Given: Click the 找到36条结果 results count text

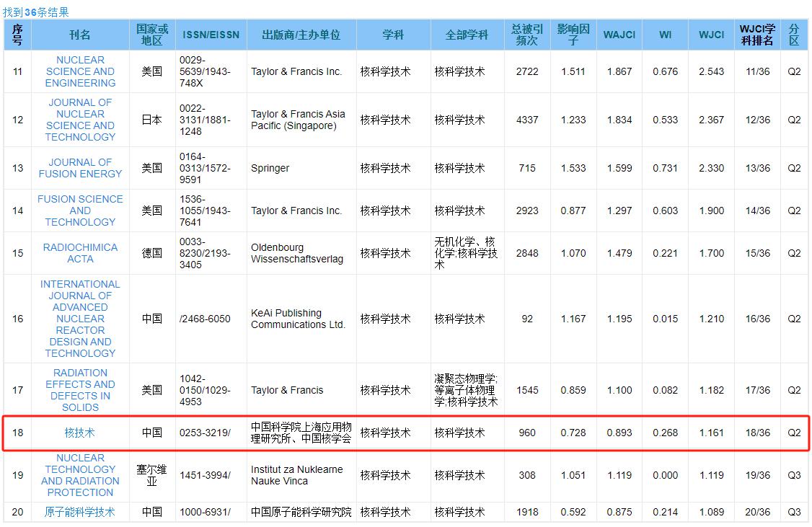Looking at the screenshot, I should click(36, 12).
